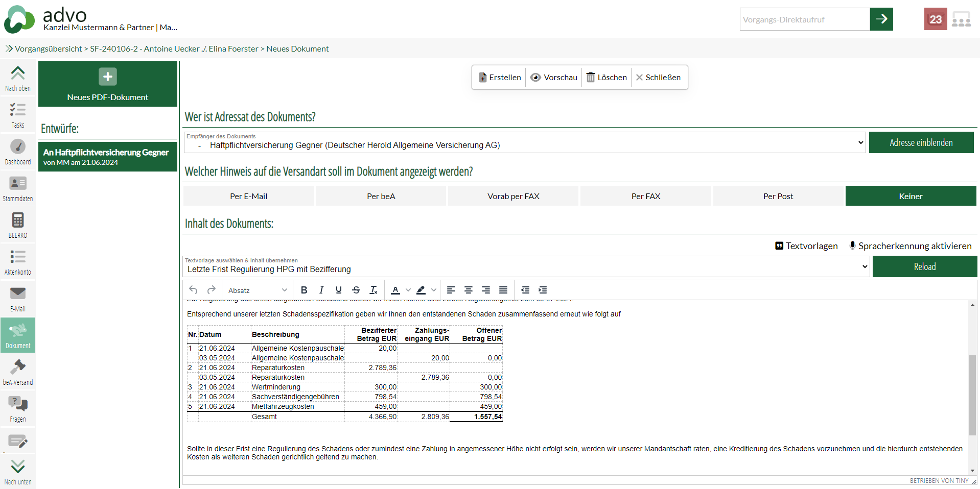Image resolution: width=980 pixels, height=489 pixels.
Task: Select the 'Per E-Mail' dispatch option
Action: (248, 196)
